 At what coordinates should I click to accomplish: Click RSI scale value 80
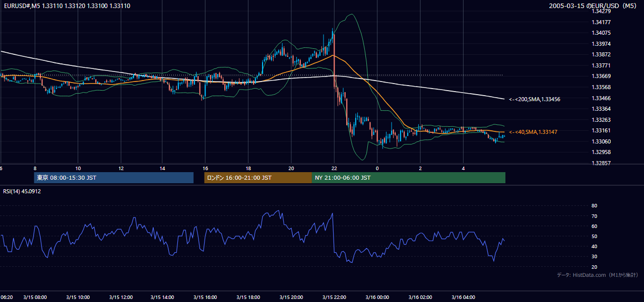(595, 206)
